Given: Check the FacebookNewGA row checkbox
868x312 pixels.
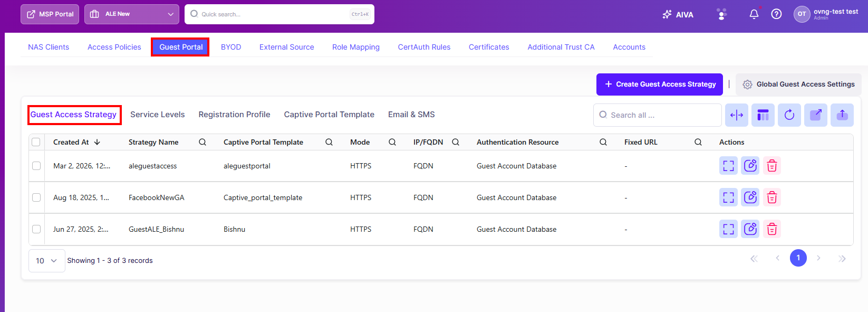Looking at the screenshot, I should [36, 197].
